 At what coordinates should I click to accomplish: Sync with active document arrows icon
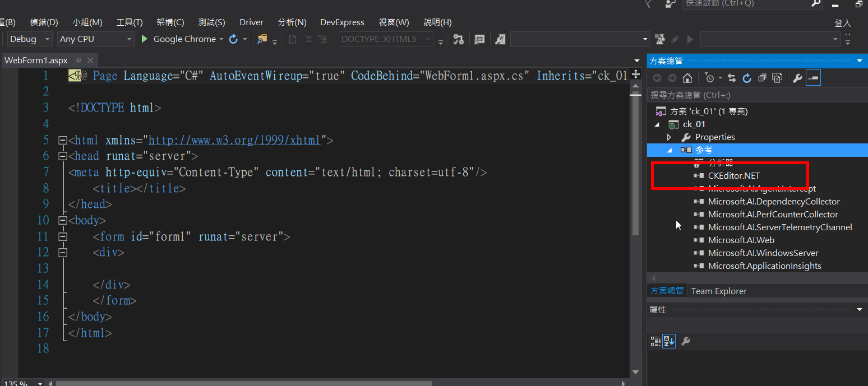tap(732, 78)
